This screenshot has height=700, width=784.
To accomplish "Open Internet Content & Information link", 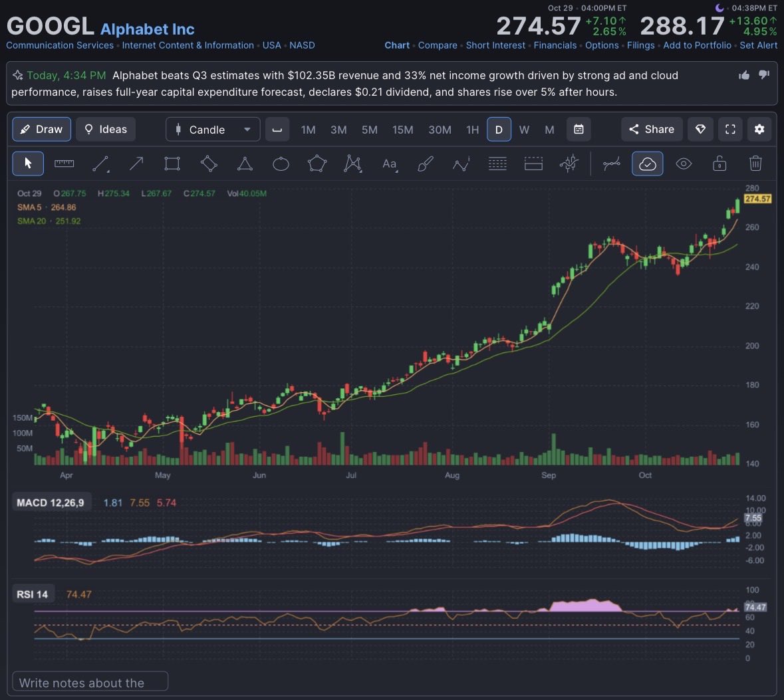I will coord(188,45).
